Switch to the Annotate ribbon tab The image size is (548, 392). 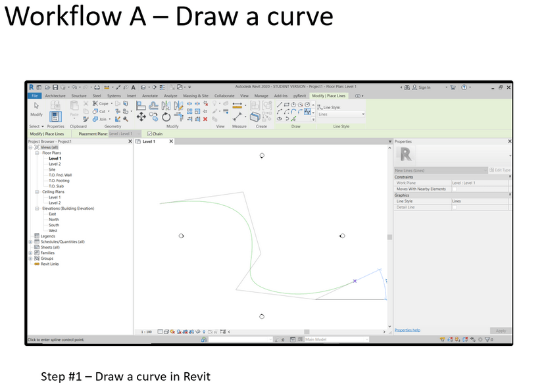(150, 96)
